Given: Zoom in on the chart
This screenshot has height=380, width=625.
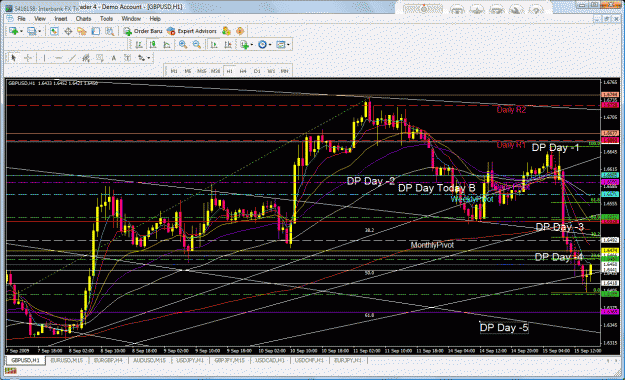Looking at the screenshot, I should click(x=183, y=45).
